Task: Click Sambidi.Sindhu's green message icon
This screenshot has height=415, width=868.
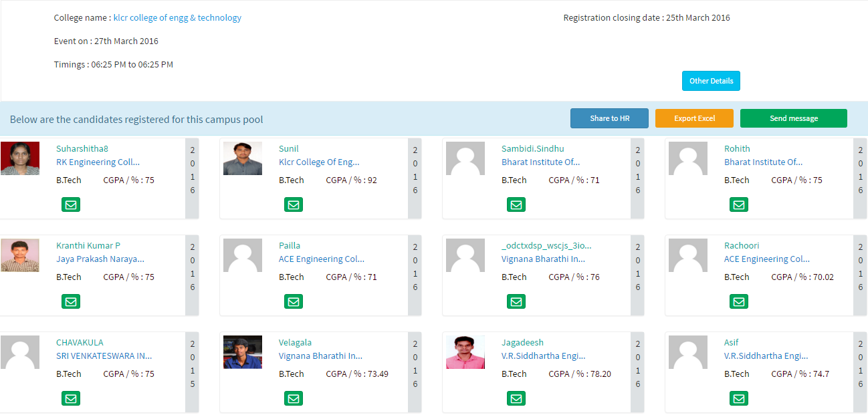Action: [x=516, y=204]
